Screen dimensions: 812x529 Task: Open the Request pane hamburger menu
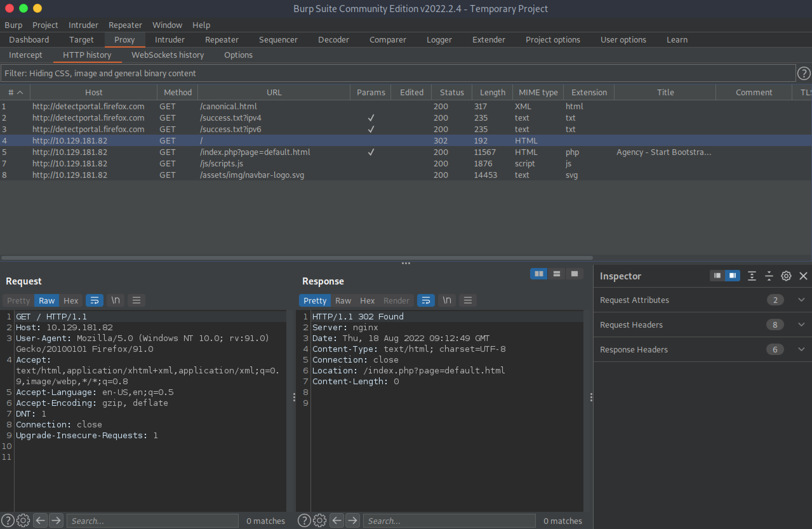pyautogui.click(x=136, y=300)
